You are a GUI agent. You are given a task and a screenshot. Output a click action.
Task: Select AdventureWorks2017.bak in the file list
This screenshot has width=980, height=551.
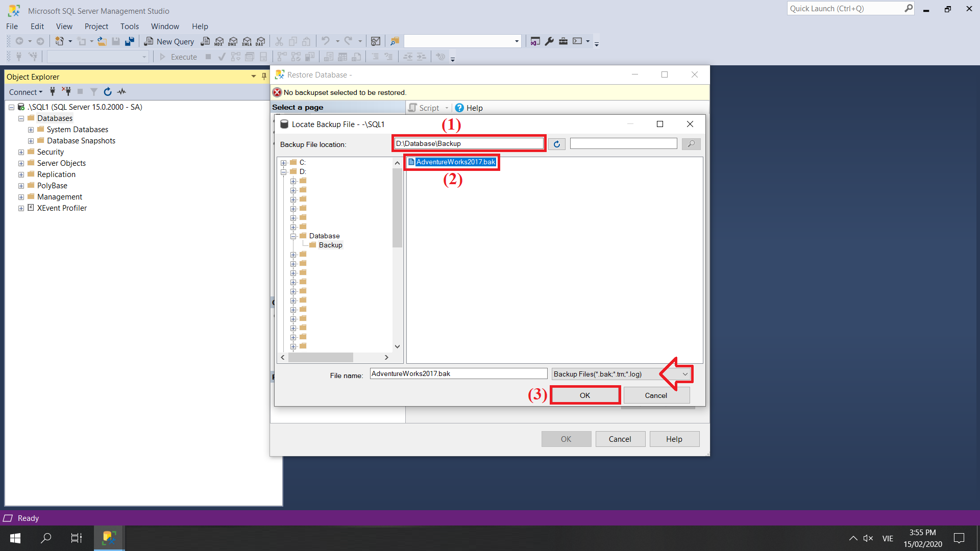click(451, 162)
